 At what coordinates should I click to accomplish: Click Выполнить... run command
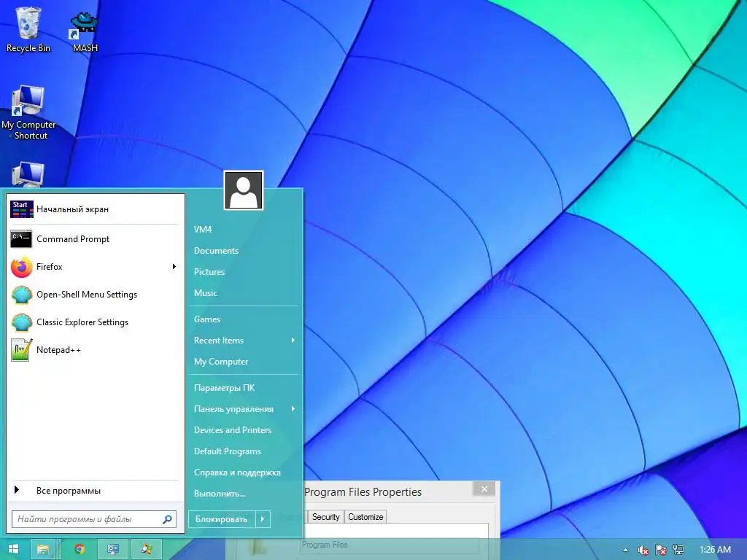pos(220,494)
